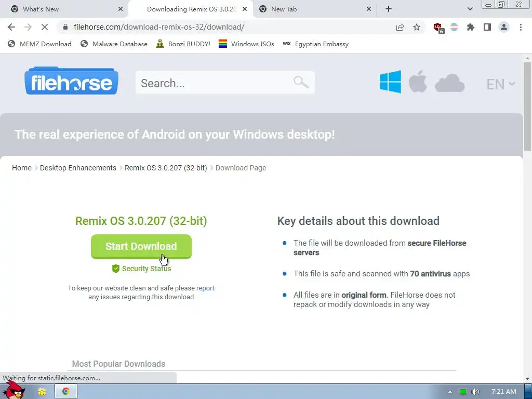Close the Downloading Remix OS tab
Screen dimensions: 532x399
(245, 9)
